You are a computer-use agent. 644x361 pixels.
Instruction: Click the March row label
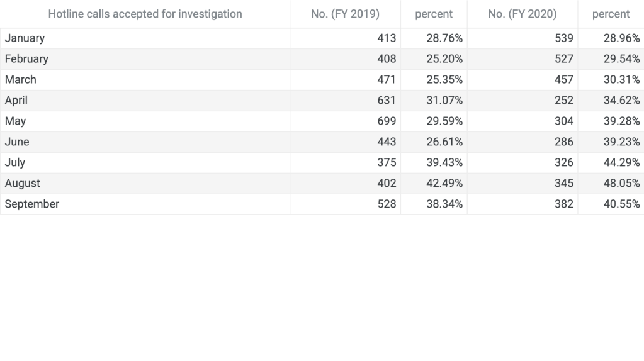(21, 80)
